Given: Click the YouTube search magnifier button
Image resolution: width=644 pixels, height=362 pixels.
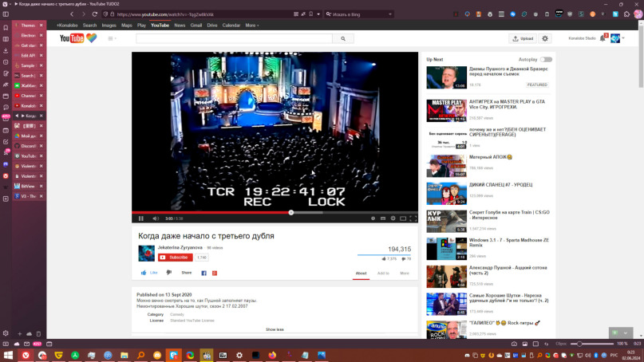Looking at the screenshot, I should point(343,38).
